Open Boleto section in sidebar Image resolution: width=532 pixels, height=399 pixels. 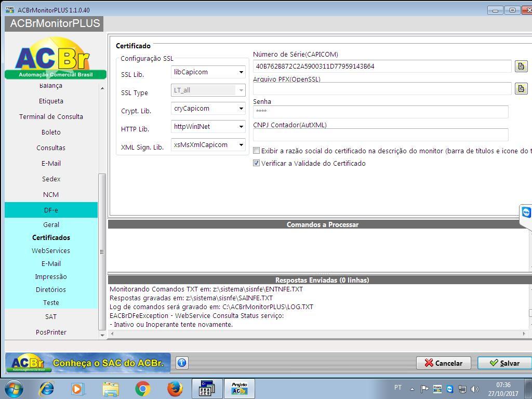coord(51,132)
